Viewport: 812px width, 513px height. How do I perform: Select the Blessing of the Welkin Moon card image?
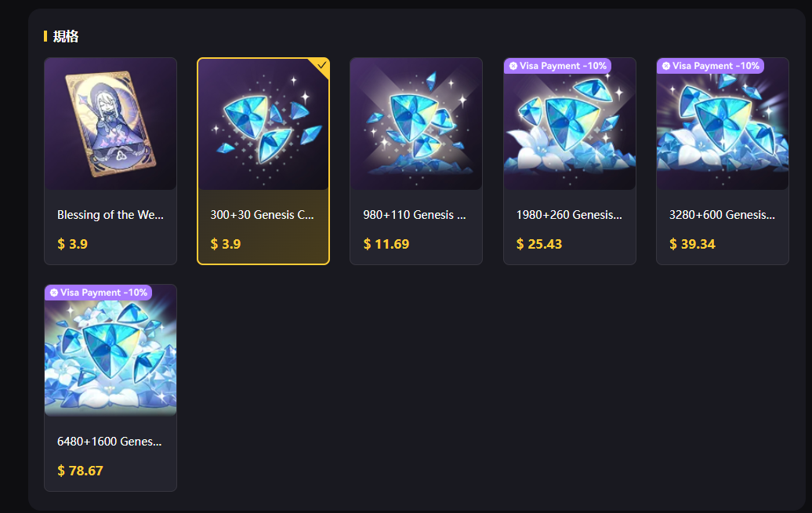click(111, 124)
